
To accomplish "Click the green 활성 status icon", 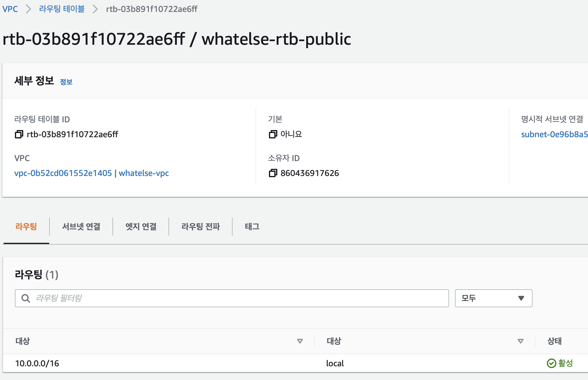I will coord(551,363).
